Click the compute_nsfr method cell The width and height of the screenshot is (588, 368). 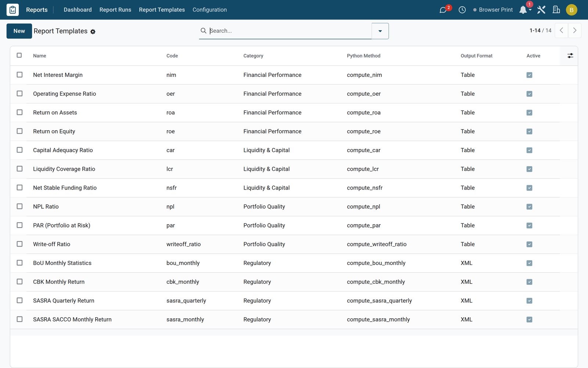point(365,188)
